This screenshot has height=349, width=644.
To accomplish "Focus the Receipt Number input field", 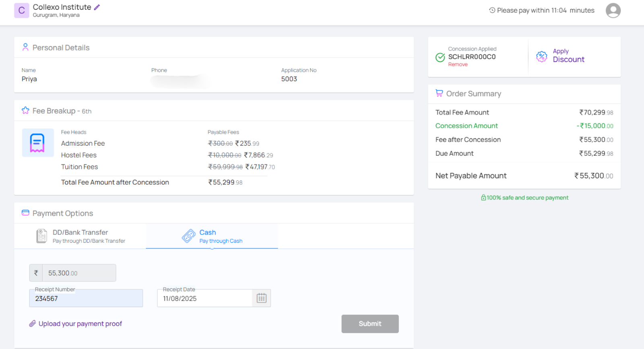I will 86,299.
